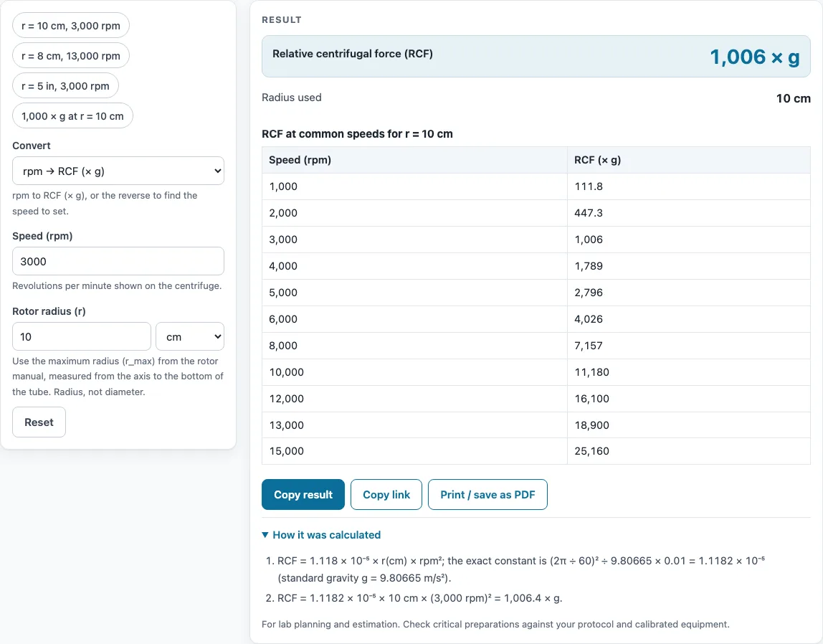Image resolution: width=823 pixels, height=644 pixels.
Task: Select the 1,000 rpm table cell
Action: pos(414,186)
